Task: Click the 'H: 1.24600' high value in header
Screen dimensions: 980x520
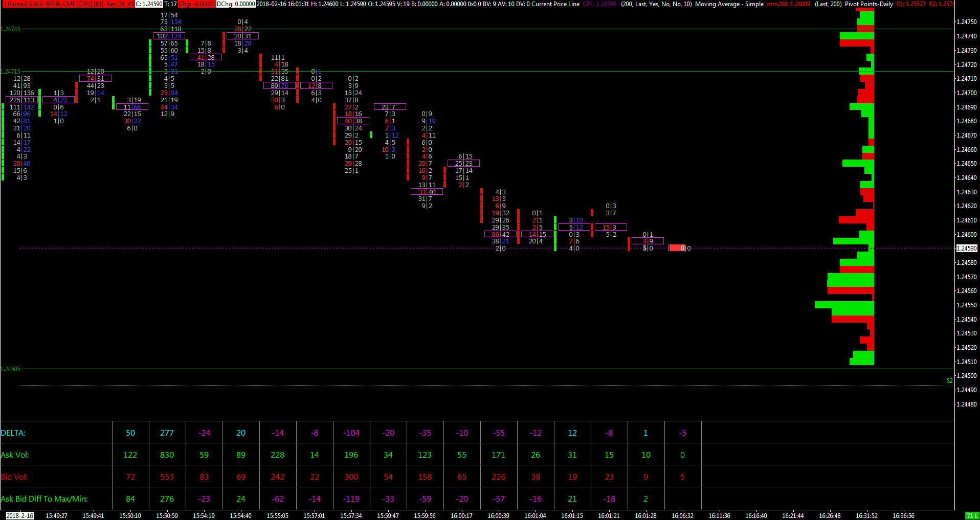Action: (324, 4)
